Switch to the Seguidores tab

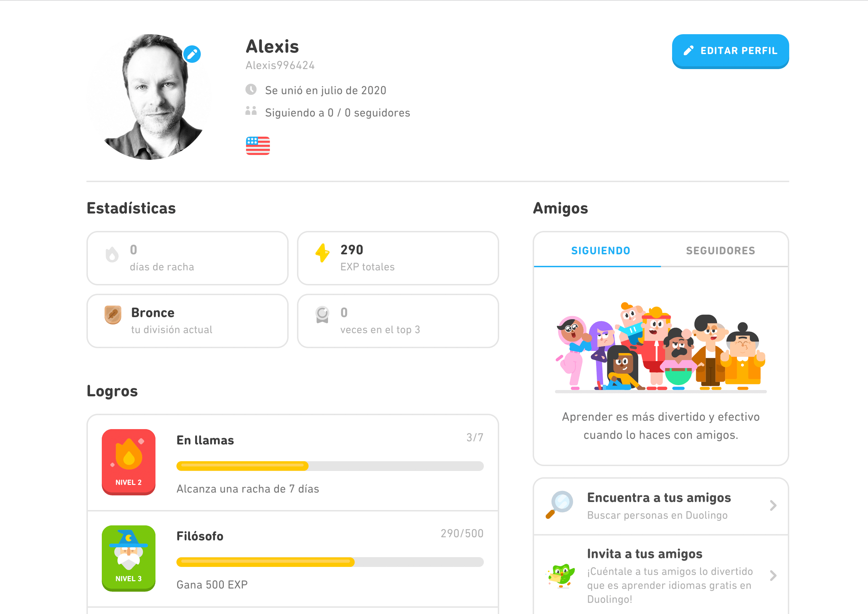(x=721, y=250)
